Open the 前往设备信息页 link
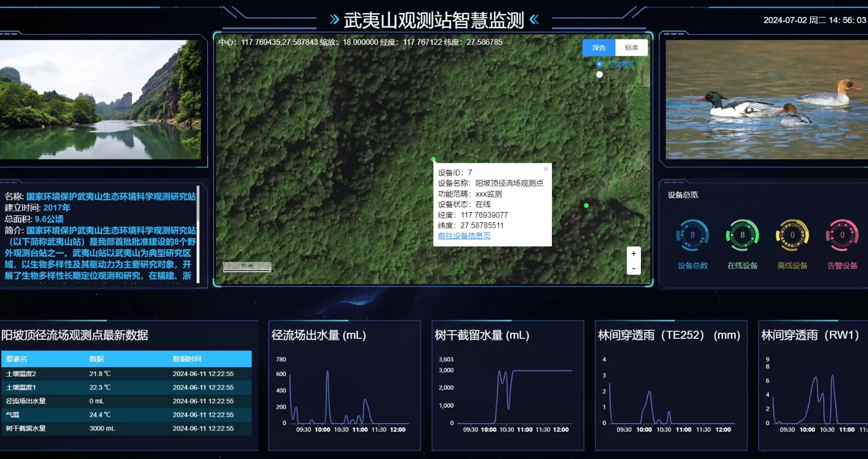The height and width of the screenshot is (459, 868). (x=464, y=236)
